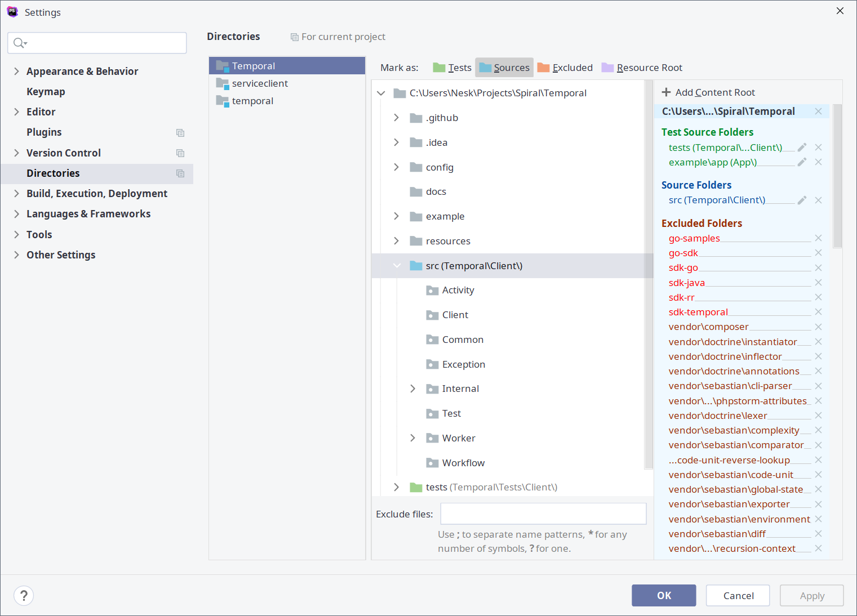Remove vendor\composer from excluded folders
The width and height of the screenshot is (857, 616).
818,327
